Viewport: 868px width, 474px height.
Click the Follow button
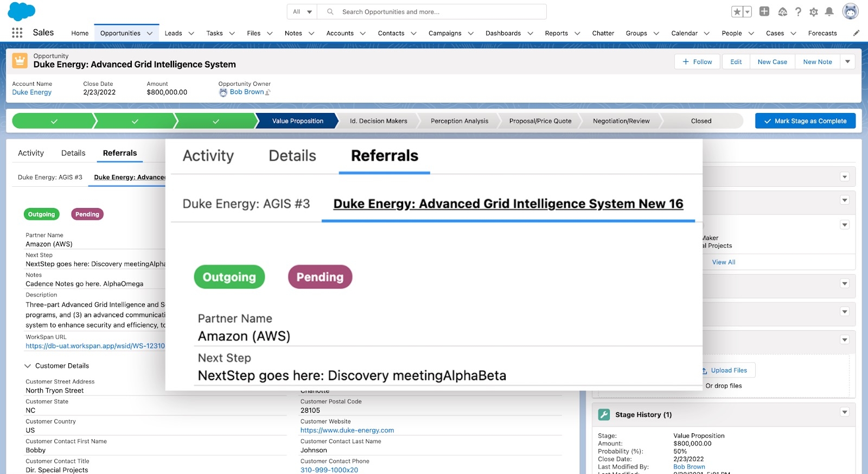click(x=697, y=62)
